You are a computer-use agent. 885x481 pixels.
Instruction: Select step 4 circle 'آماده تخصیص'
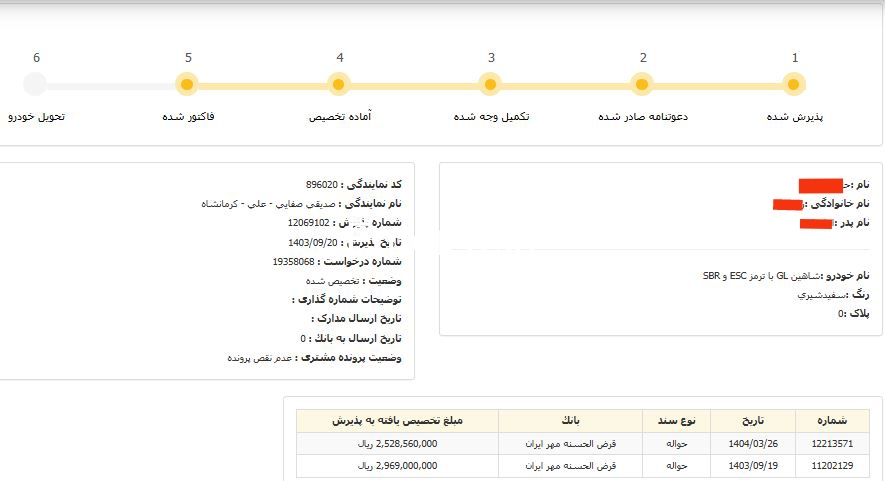pos(339,85)
